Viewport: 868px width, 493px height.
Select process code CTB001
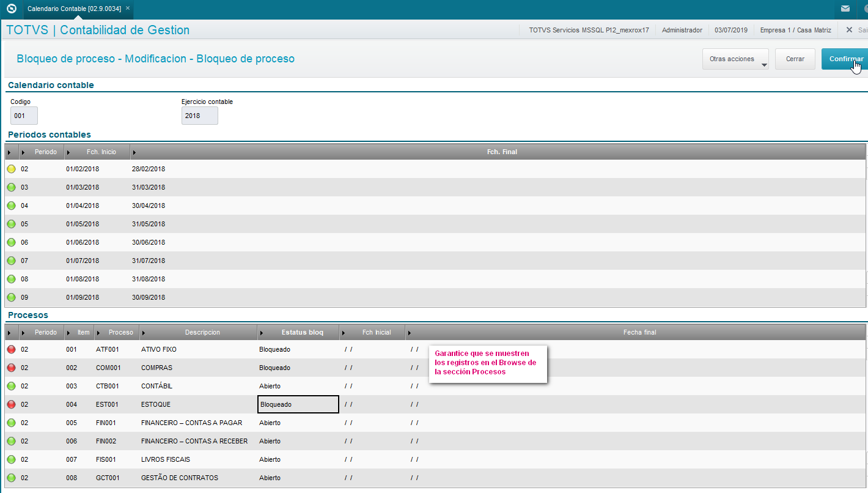coord(108,386)
